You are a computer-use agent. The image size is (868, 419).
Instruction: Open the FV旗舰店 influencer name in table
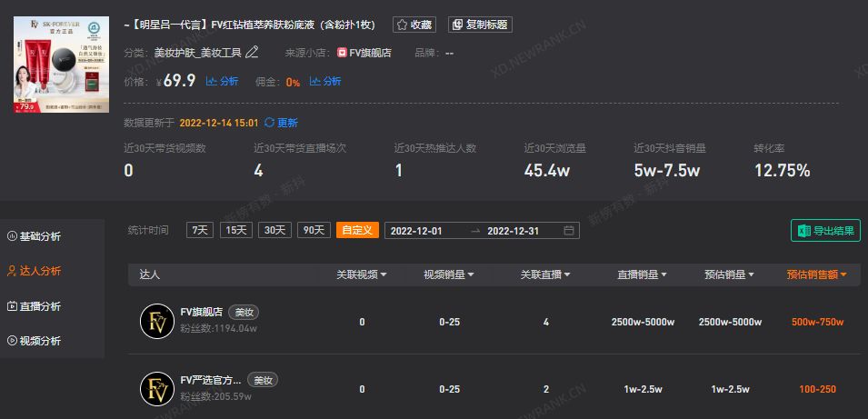[202, 313]
